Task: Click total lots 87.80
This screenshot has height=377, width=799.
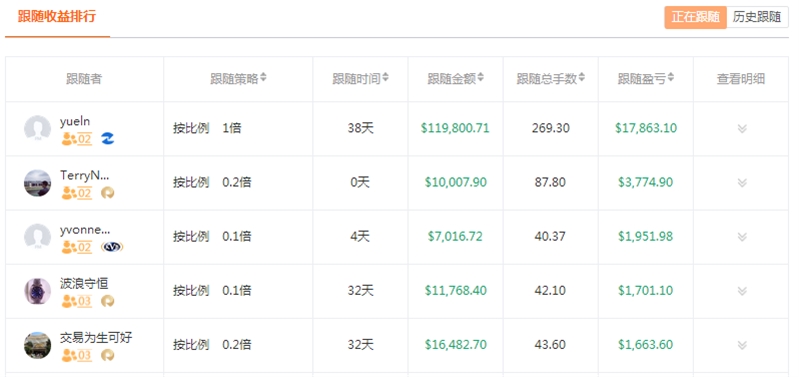Action: coord(550,182)
